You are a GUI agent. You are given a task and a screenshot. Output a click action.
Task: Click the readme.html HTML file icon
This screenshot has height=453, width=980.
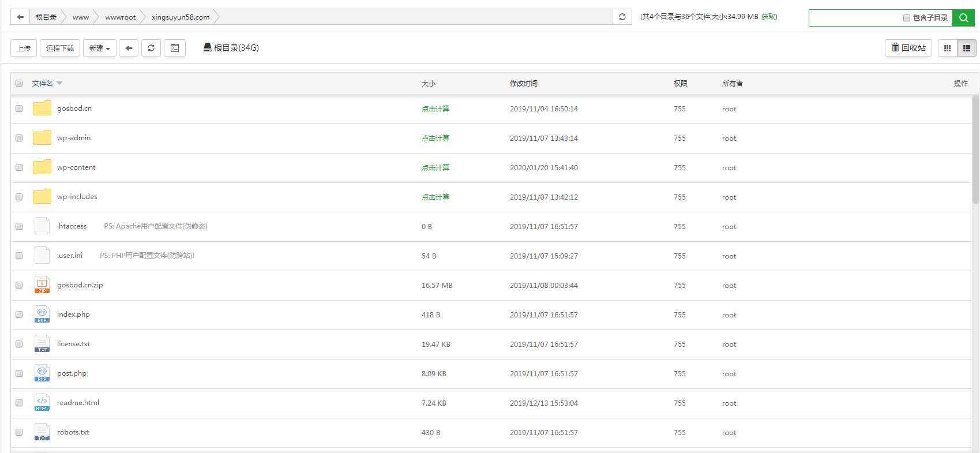[42, 402]
